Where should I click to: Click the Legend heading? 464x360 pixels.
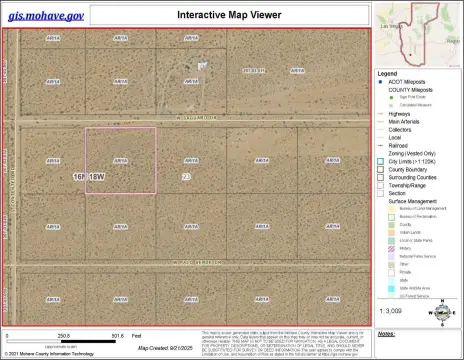pyautogui.click(x=387, y=73)
